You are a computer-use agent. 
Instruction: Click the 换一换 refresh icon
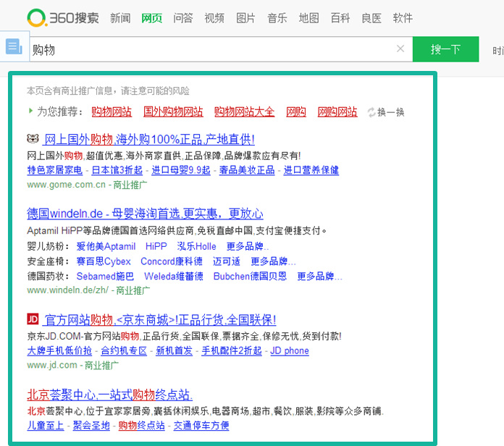(x=371, y=112)
